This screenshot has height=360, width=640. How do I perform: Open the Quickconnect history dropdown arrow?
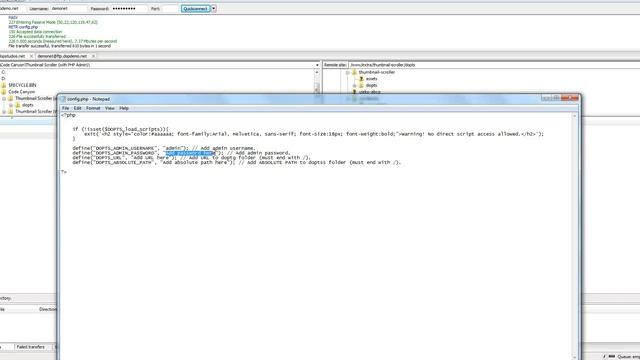pyautogui.click(x=213, y=9)
